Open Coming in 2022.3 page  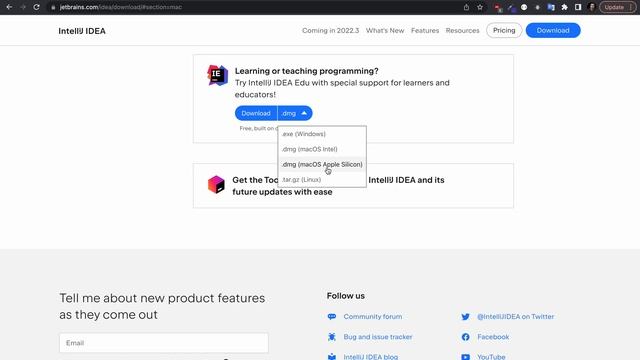331,31
